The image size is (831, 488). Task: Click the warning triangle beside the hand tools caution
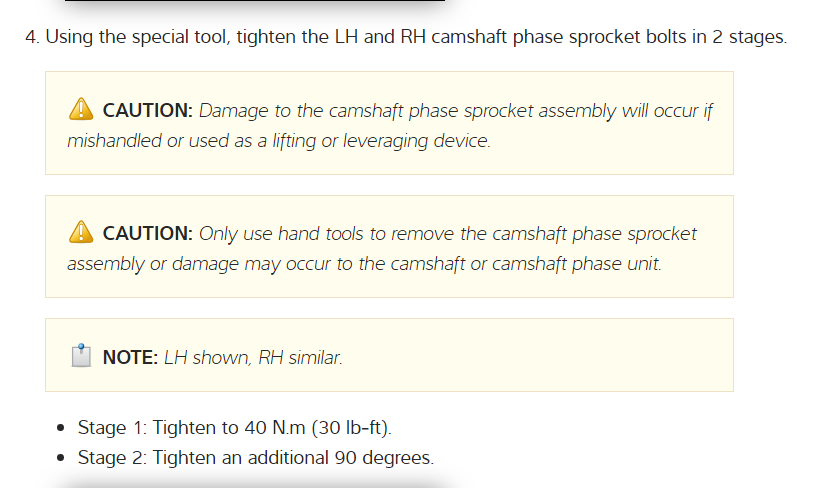[81, 233]
